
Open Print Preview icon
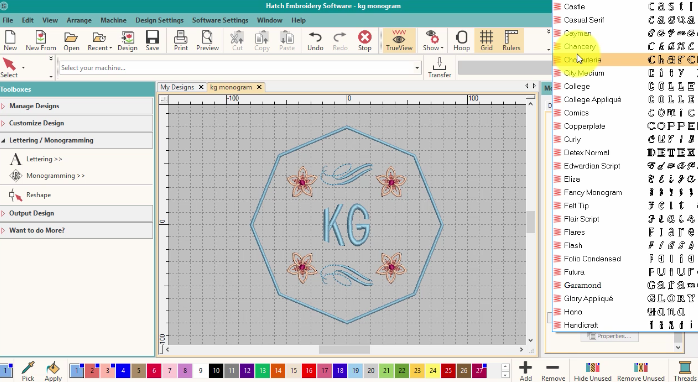coord(207,40)
